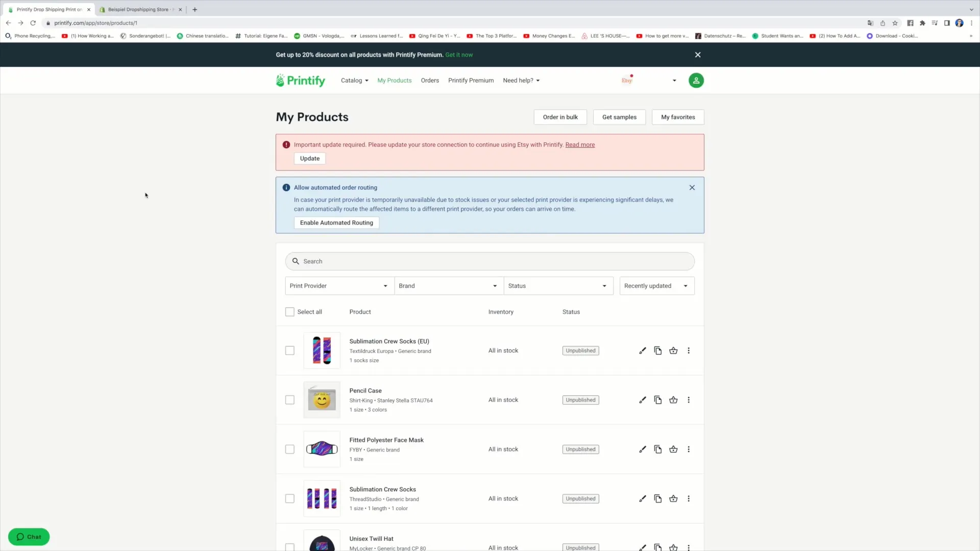The height and width of the screenshot is (551, 980).
Task: Duplicate the Fitted Polyester Face Mask
Action: coord(658,449)
